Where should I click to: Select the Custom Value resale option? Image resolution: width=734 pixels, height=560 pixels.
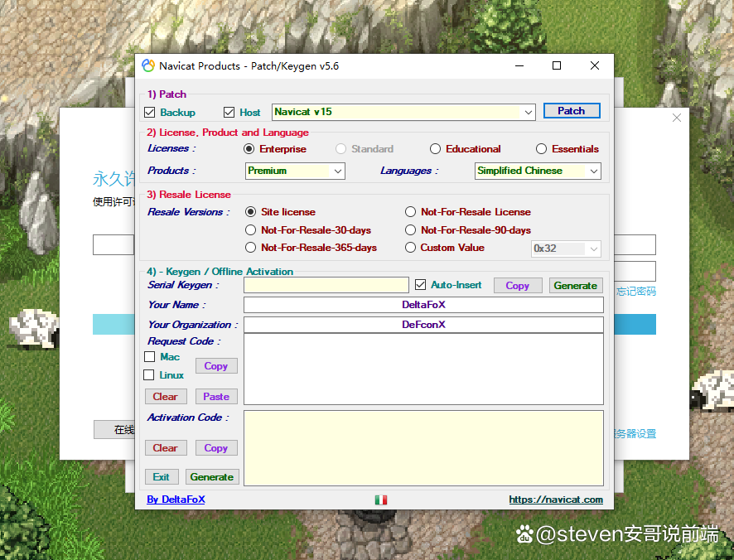tap(411, 248)
